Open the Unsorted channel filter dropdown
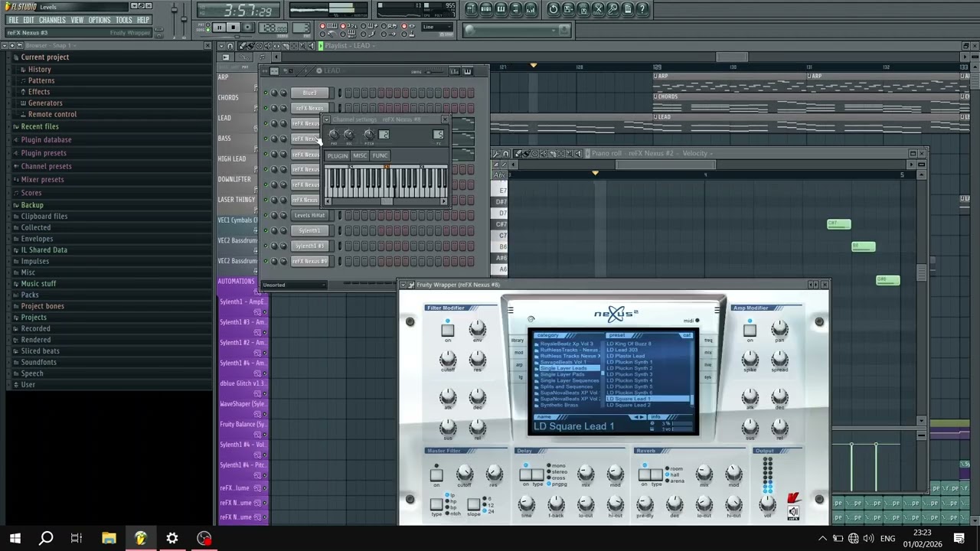The width and height of the screenshot is (980, 551). tap(294, 285)
